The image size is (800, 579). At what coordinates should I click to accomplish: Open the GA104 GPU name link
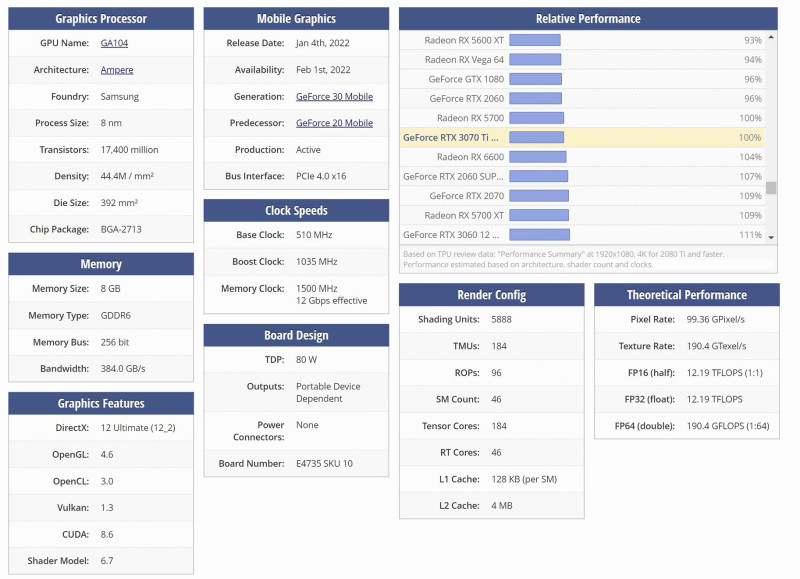(x=114, y=43)
